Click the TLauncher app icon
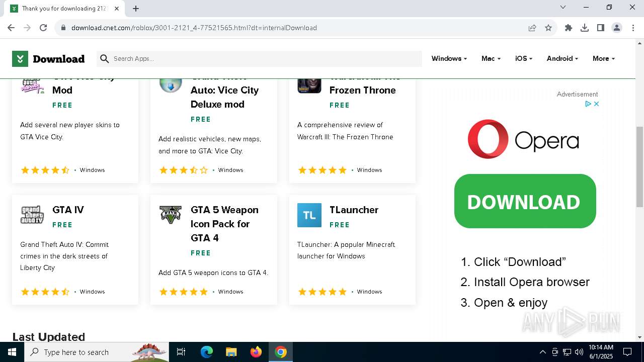 coord(309,215)
